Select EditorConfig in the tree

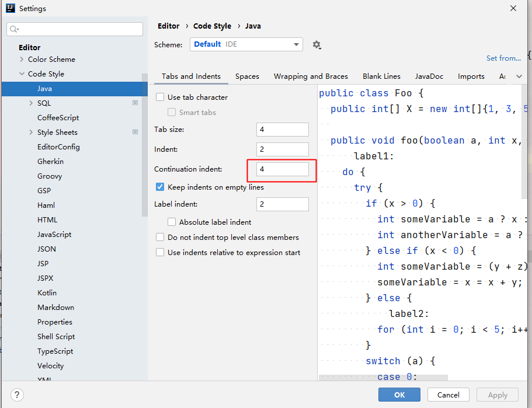pos(58,147)
